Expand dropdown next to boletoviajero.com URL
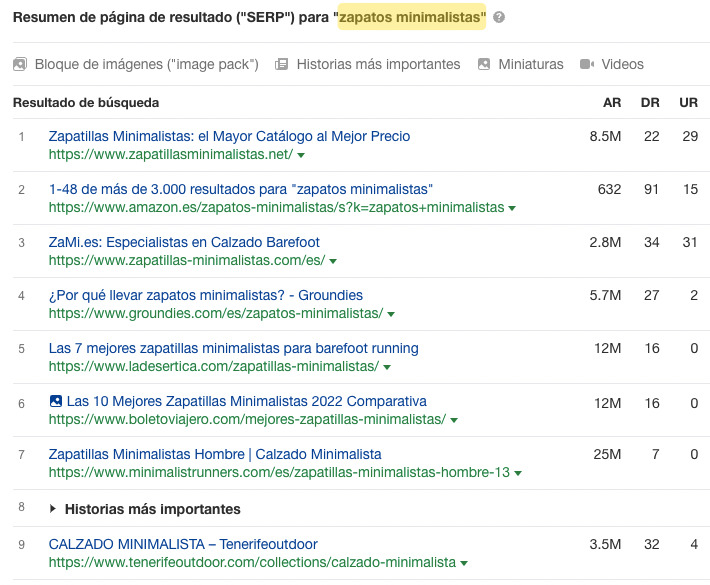This screenshot has width=710, height=585. [454, 420]
